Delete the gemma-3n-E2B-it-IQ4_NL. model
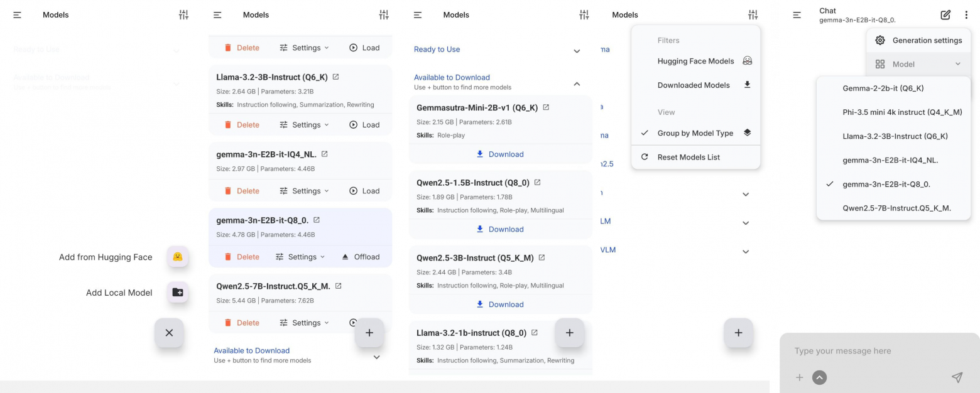The image size is (980, 393). click(x=242, y=191)
